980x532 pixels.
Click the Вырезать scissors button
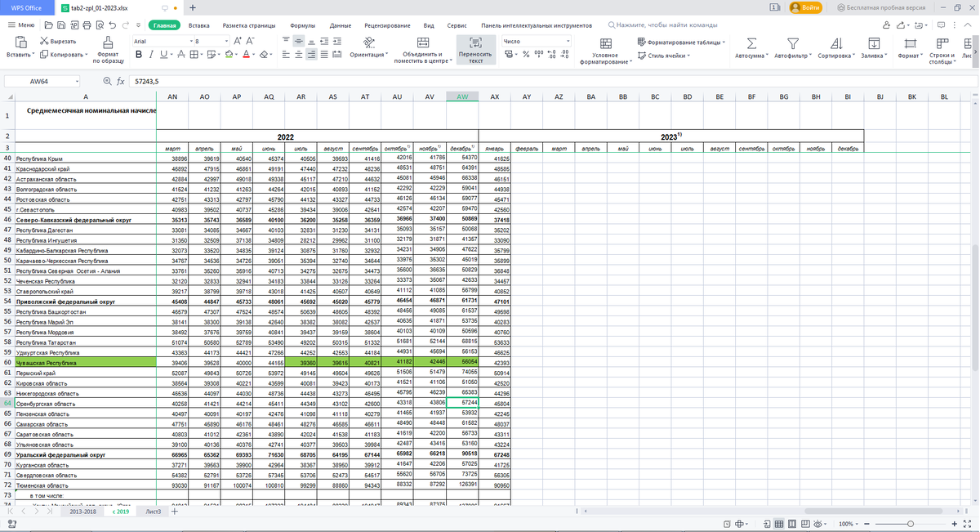point(58,41)
